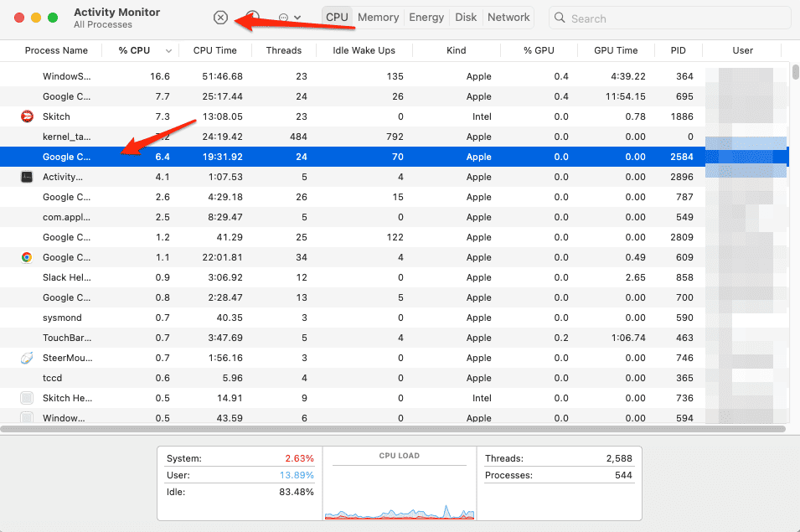Screen dimensions: 800x532
Task: Sort by the Threads column header
Action: [283, 50]
